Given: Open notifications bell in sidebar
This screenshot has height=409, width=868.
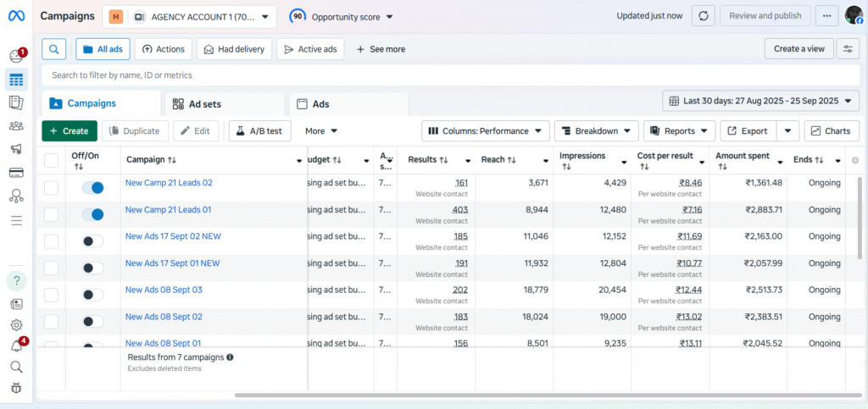Looking at the screenshot, I should point(15,345).
